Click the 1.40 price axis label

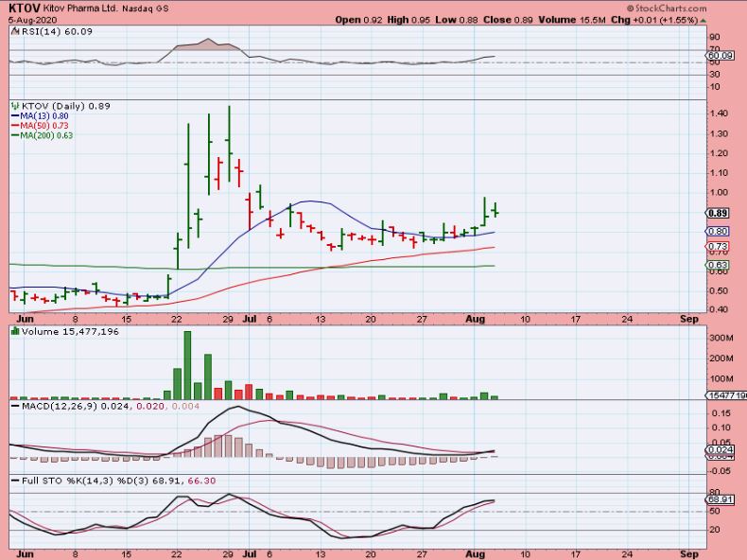click(x=719, y=114)
